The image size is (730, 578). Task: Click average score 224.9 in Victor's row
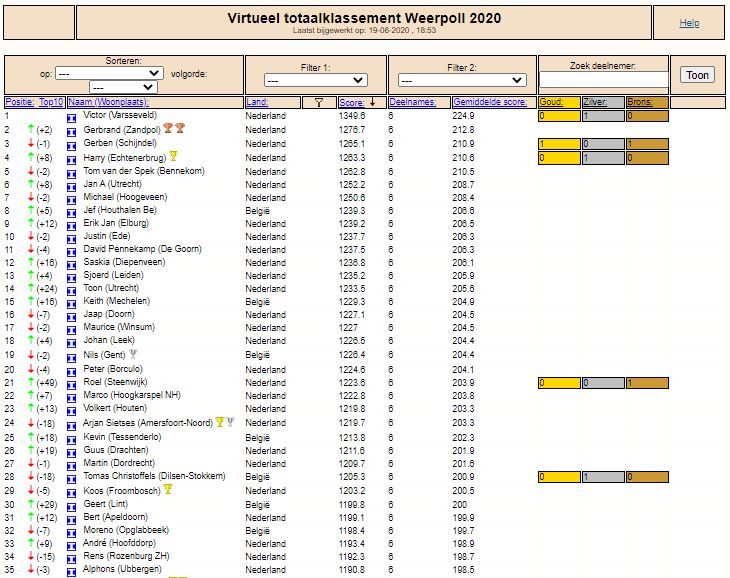(463, 116)
